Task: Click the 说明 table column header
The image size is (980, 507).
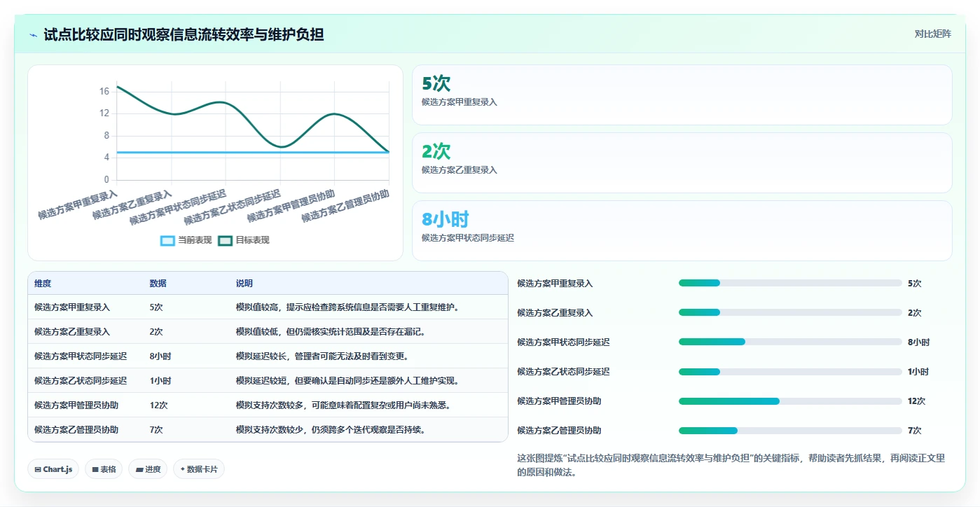Action: 244,284
